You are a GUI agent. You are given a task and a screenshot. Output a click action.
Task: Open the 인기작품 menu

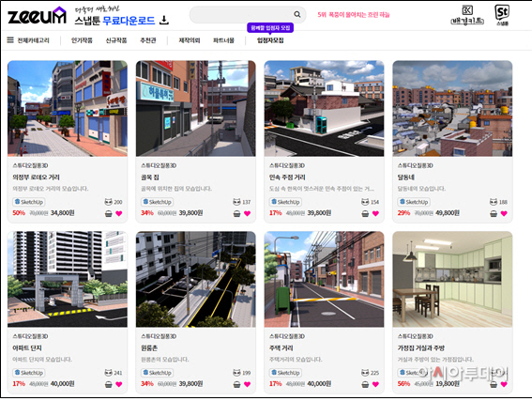82,40
